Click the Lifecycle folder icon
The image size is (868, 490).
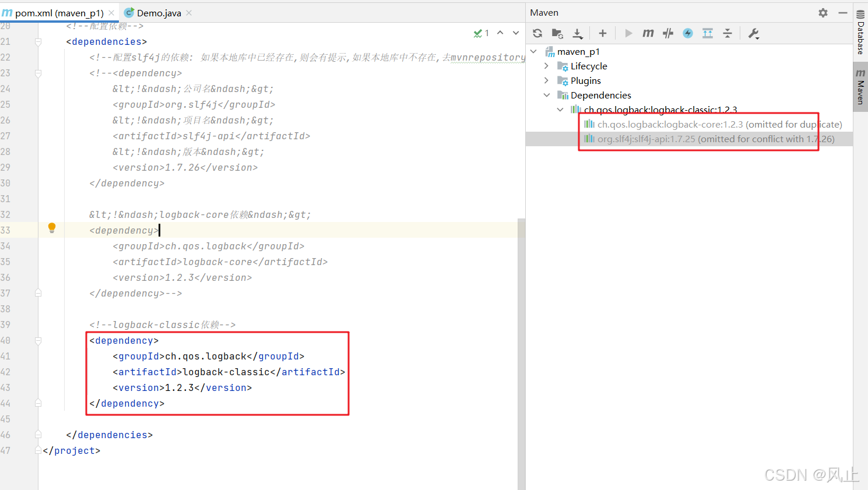pyautogui.click(x=563, y=66)
